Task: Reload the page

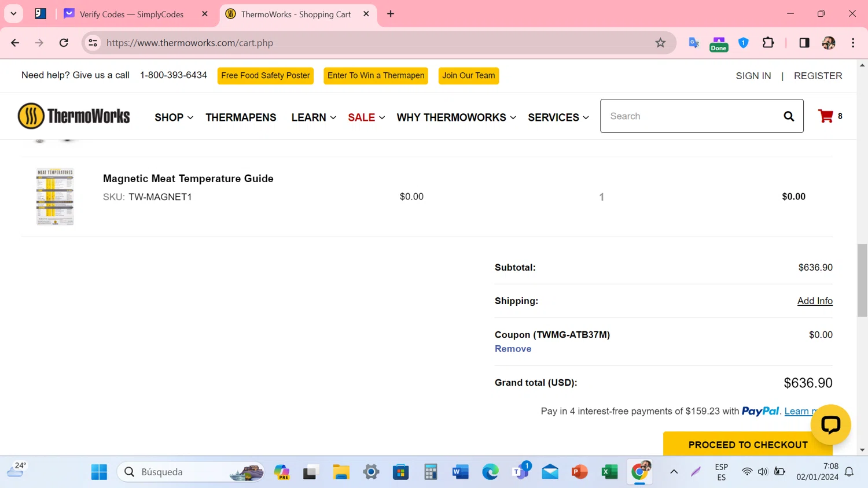Action: (64, 43)
